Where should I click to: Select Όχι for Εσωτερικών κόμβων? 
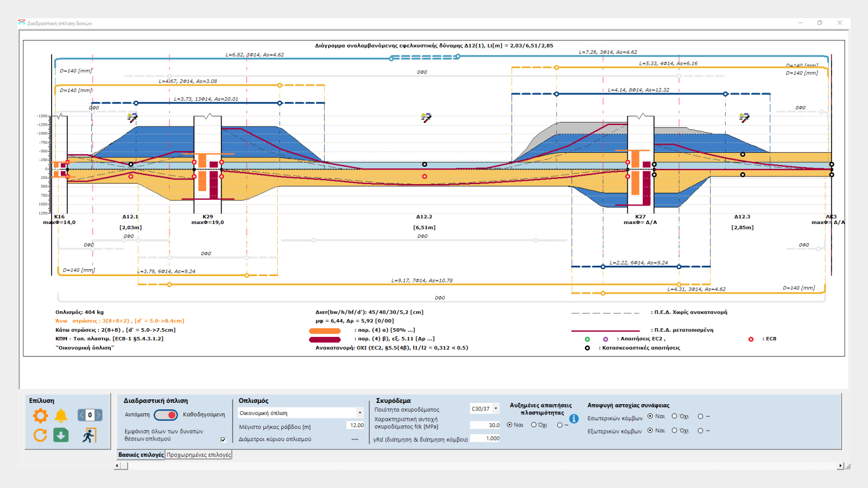tap(675, 416)
